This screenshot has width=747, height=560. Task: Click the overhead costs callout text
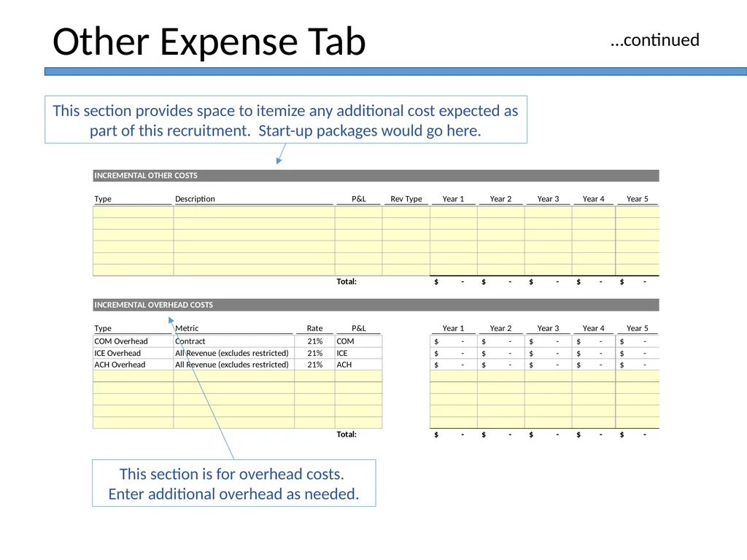pyautogui.click(x=233, y=484)
